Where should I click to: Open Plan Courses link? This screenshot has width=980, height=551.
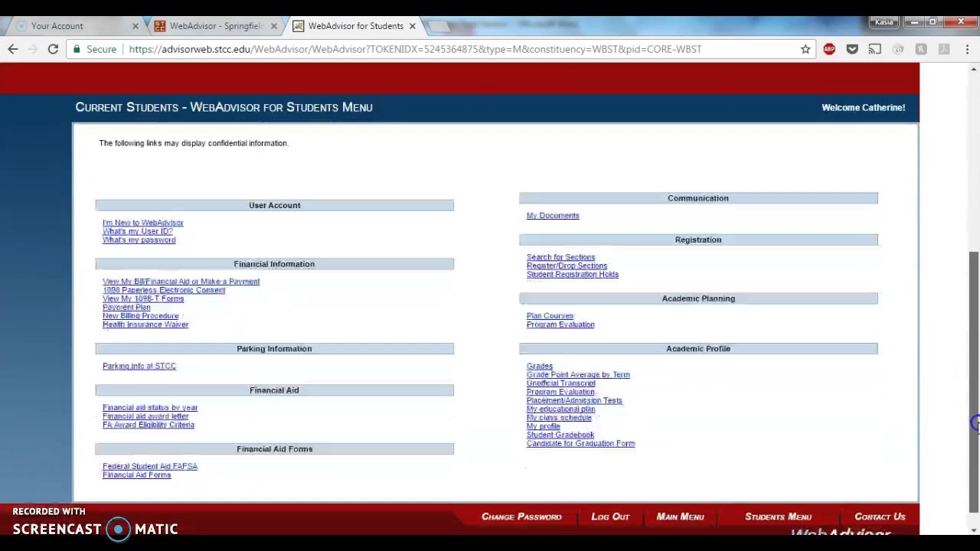550,316
